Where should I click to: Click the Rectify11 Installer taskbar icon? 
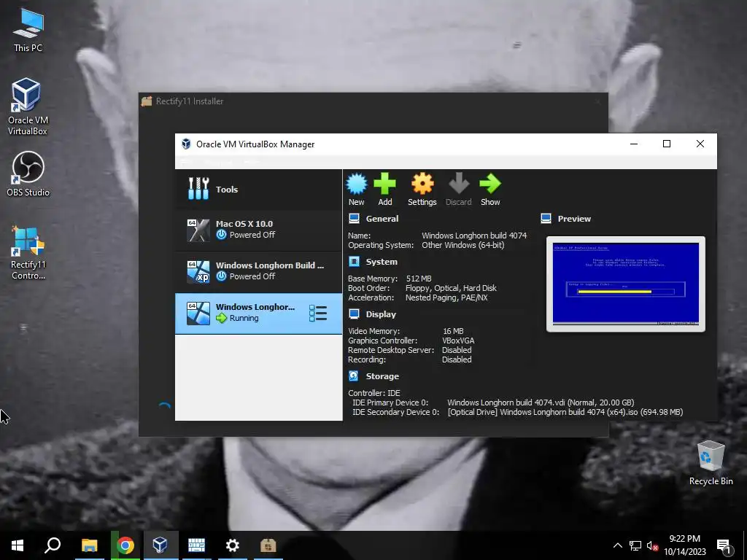tap(268, 545)
